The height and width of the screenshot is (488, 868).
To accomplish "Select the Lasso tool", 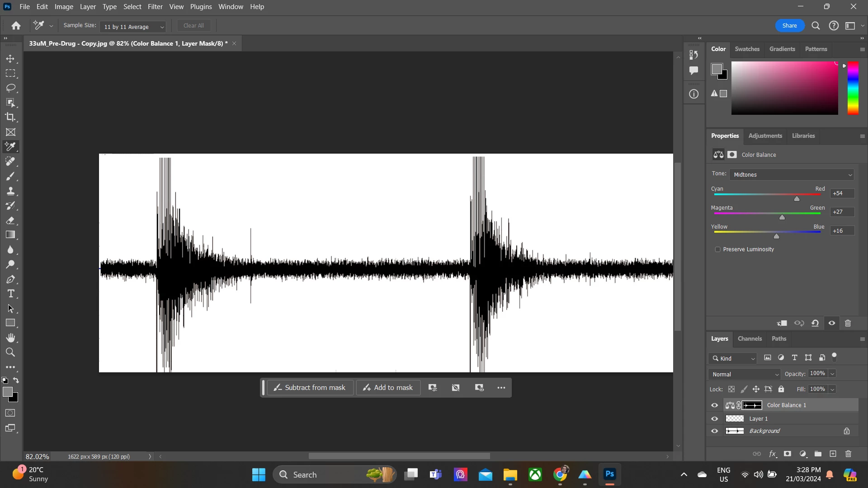I will pos(10,88).
